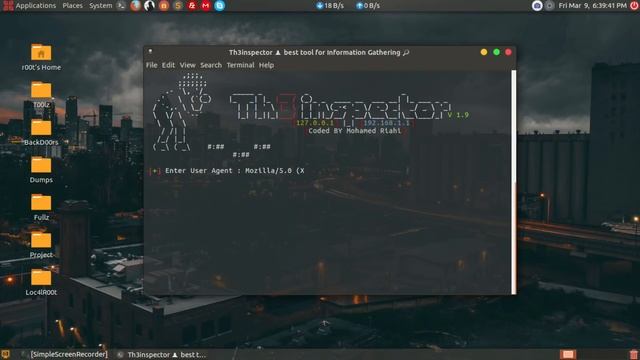Click the light blue round launcher icon

pos(220,6)
